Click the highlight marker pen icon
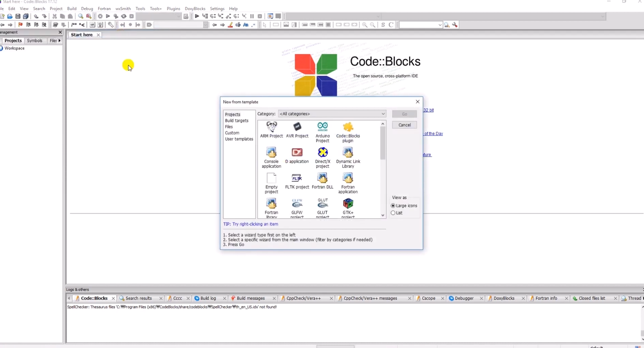Viewport: 644px width, 348px height. (230, 25)
